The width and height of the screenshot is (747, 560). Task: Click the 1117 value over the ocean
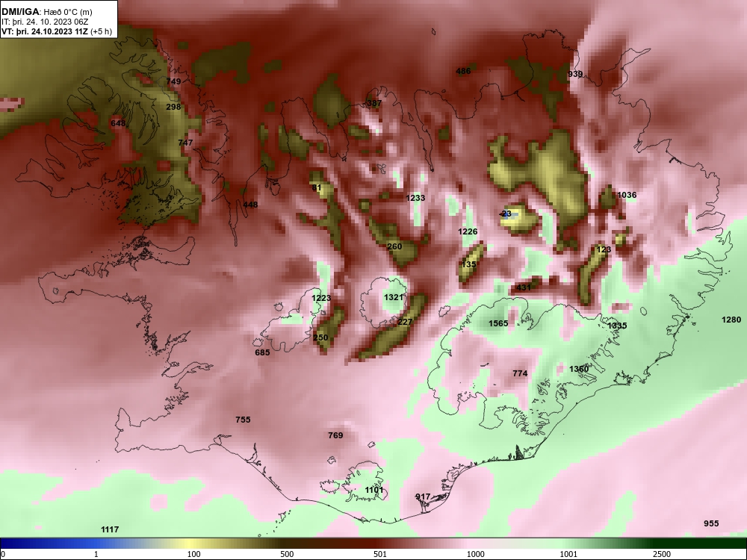(x=110, y=529)
